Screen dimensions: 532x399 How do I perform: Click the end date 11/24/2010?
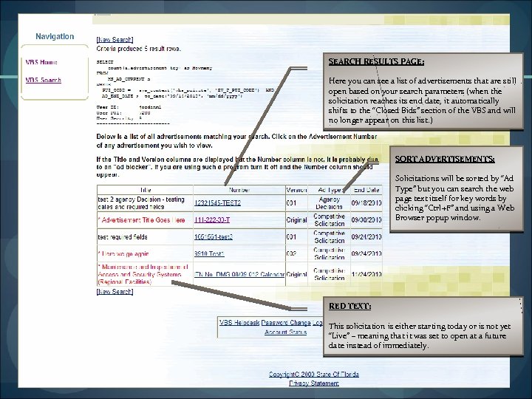[x=366, y=274]
